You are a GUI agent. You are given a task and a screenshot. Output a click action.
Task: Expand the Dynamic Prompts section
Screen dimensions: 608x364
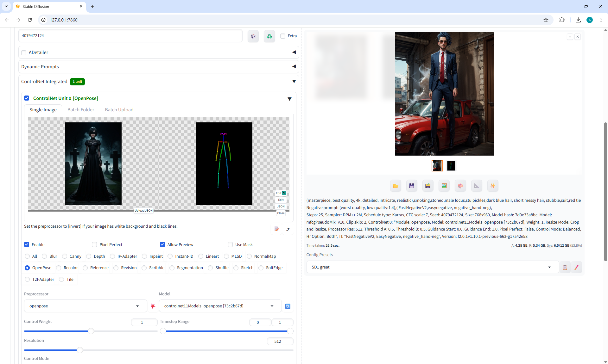tap(158, 67)
